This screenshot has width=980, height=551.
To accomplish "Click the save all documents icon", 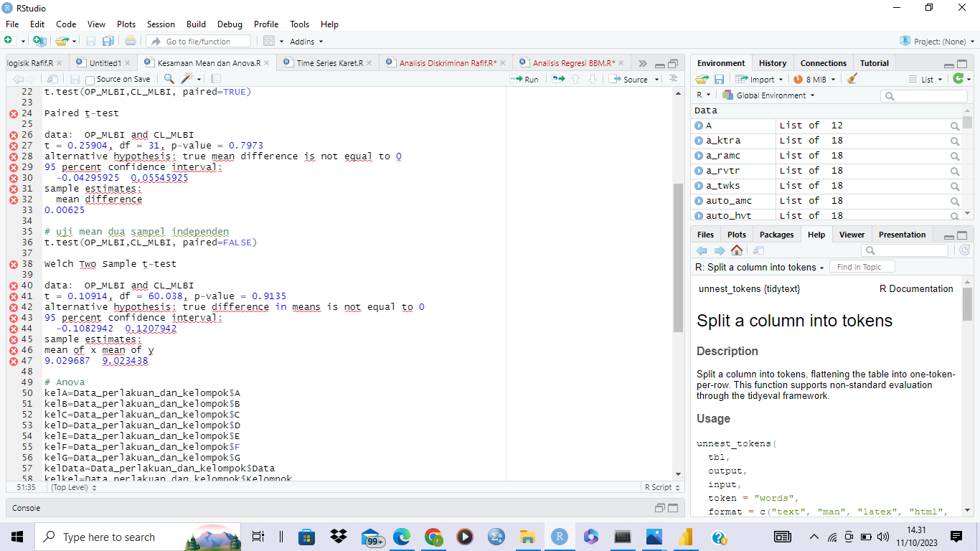I will [x=108, y=42].
